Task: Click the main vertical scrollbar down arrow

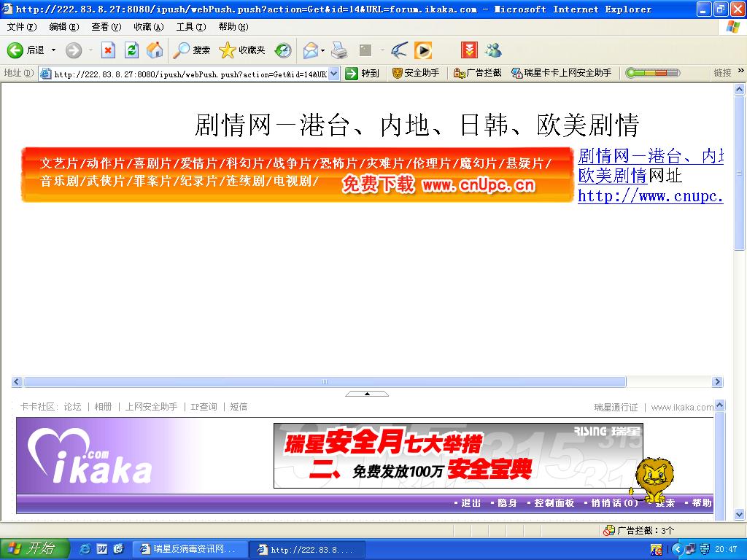Action: pos(740,515)
